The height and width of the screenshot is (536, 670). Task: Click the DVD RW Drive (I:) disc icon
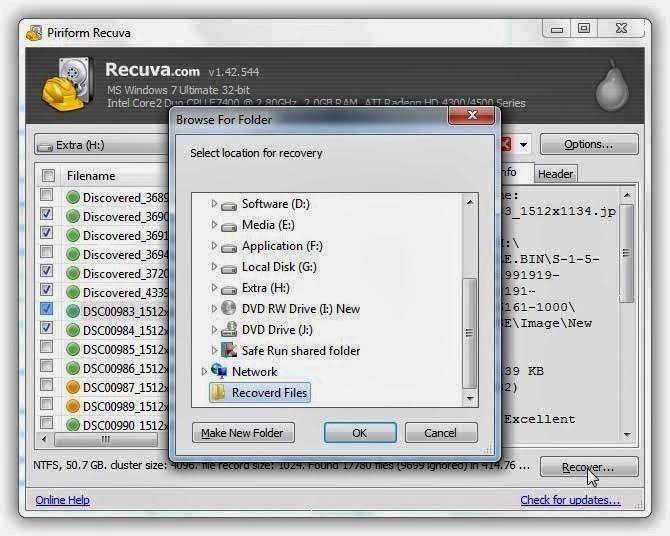coord(229,308)
